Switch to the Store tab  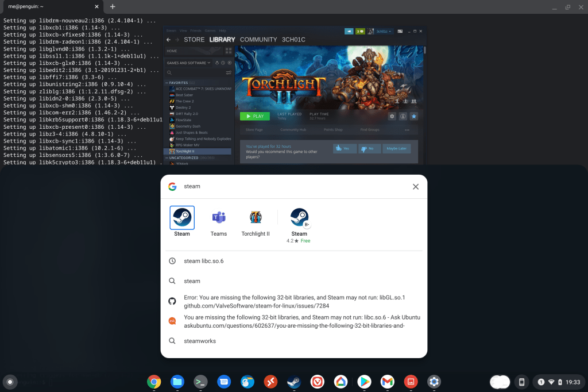coord(194,40)
